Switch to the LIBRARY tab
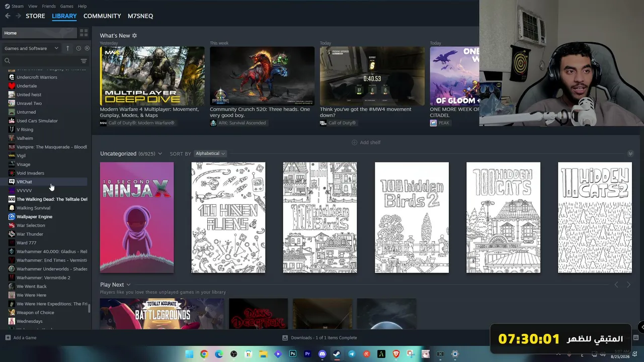Viewport: 644px width, 362px height. pos(64,16)
